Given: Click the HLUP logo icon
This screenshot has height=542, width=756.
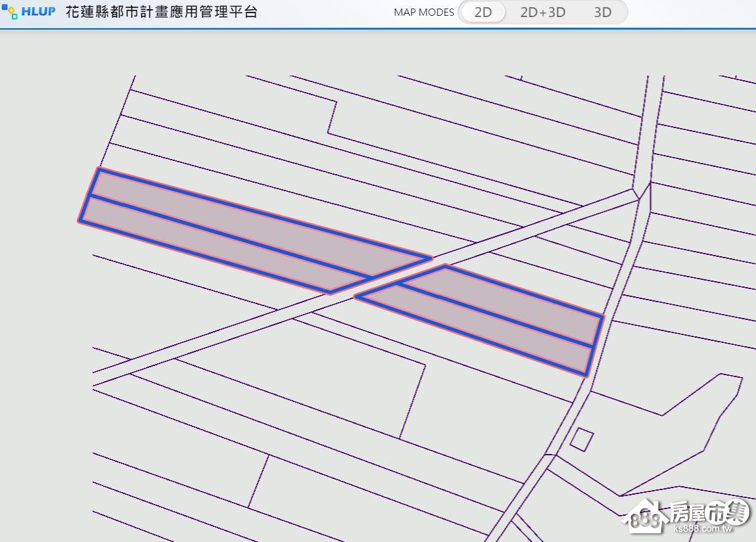Looking at the screenshot, I should 10,12.
